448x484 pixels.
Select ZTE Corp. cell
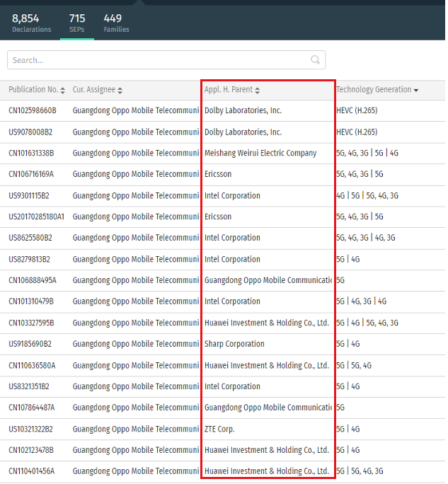(219, 429)
